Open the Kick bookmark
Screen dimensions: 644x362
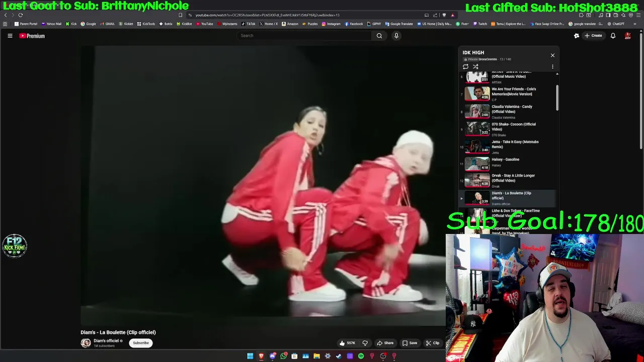coord(71,24)
